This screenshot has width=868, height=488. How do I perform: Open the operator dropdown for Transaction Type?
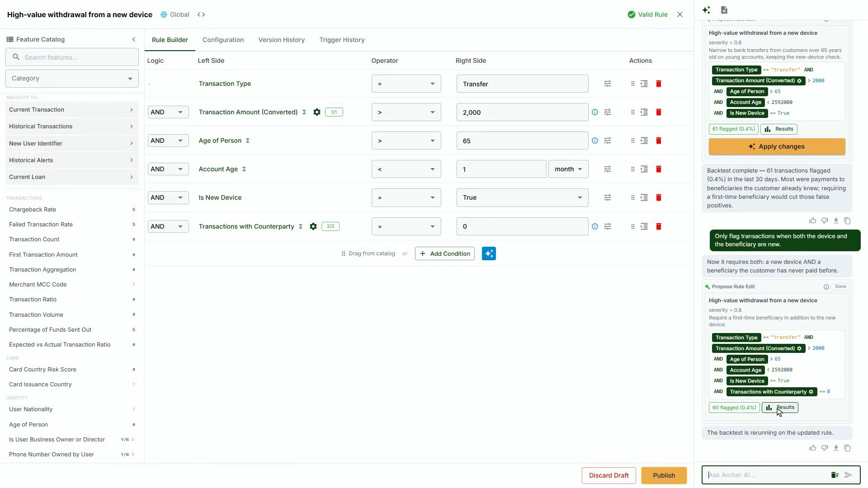coord(406,84)
